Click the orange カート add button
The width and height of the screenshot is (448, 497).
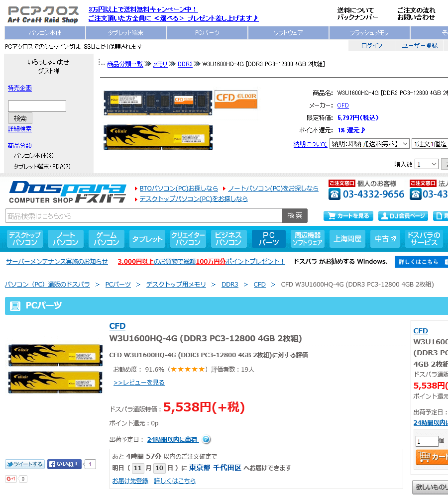(x=432, y=457)
